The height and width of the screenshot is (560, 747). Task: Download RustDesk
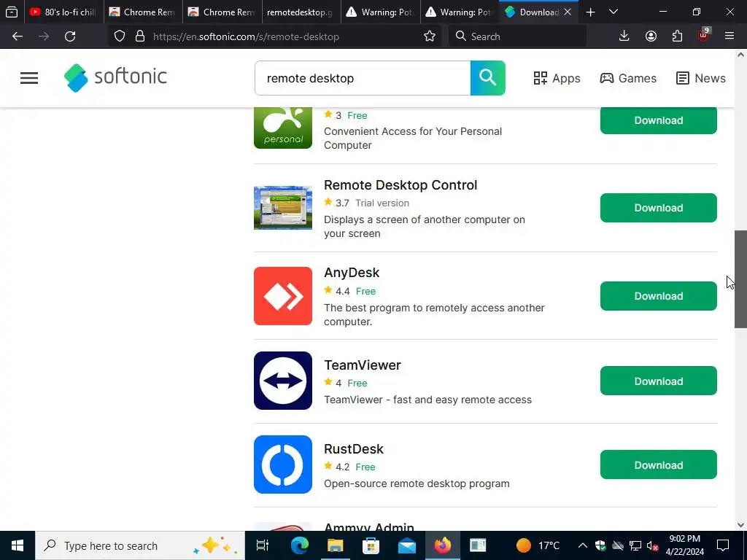[x=659, y=464]
